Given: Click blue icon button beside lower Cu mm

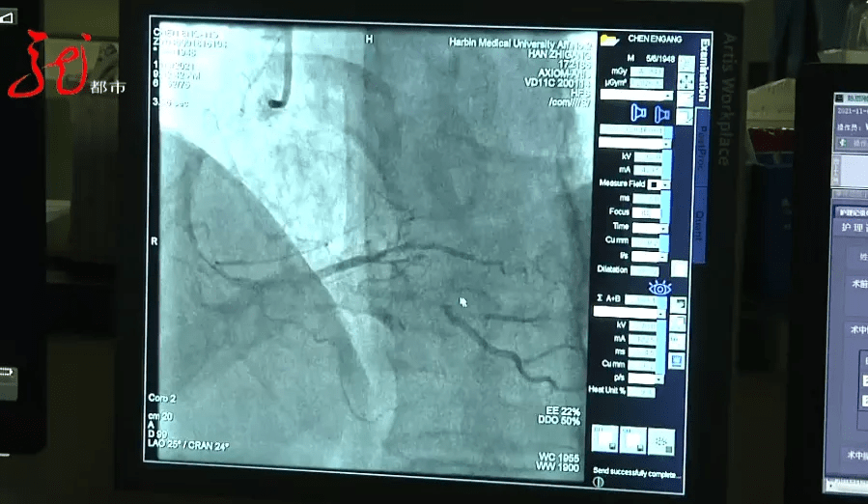Looking at the screenshot, I should (x=677, y=360).
